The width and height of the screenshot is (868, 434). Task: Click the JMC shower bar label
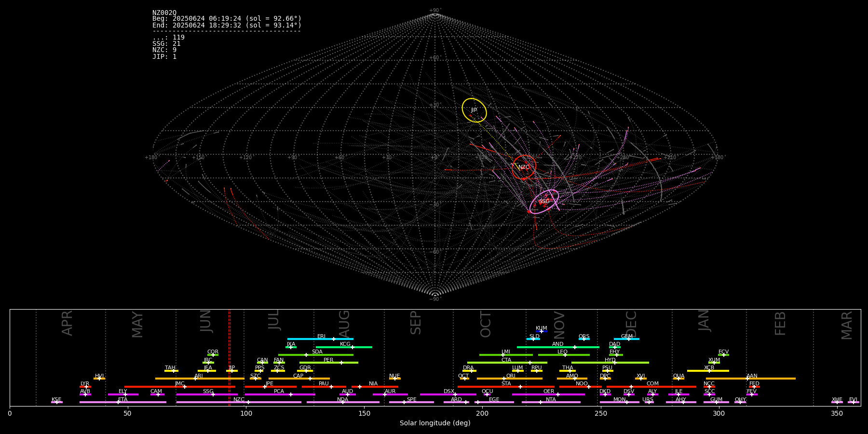point(179,384)
